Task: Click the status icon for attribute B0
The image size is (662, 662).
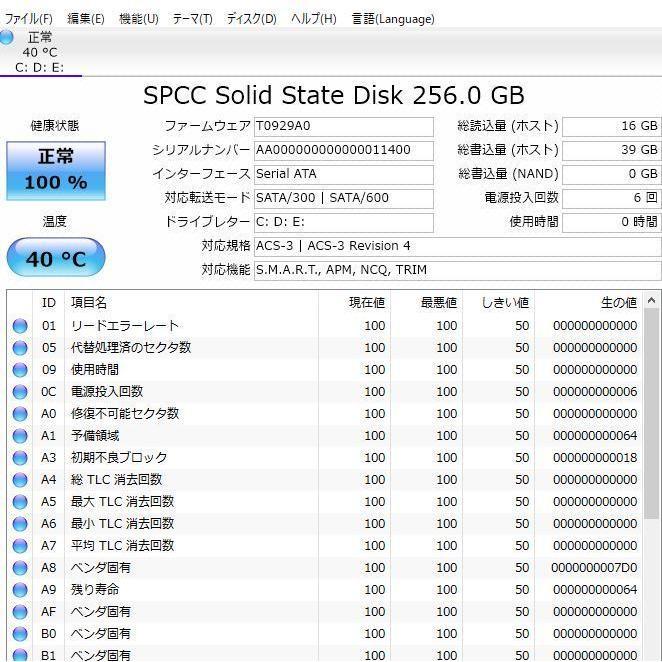Action: point(20,634)
